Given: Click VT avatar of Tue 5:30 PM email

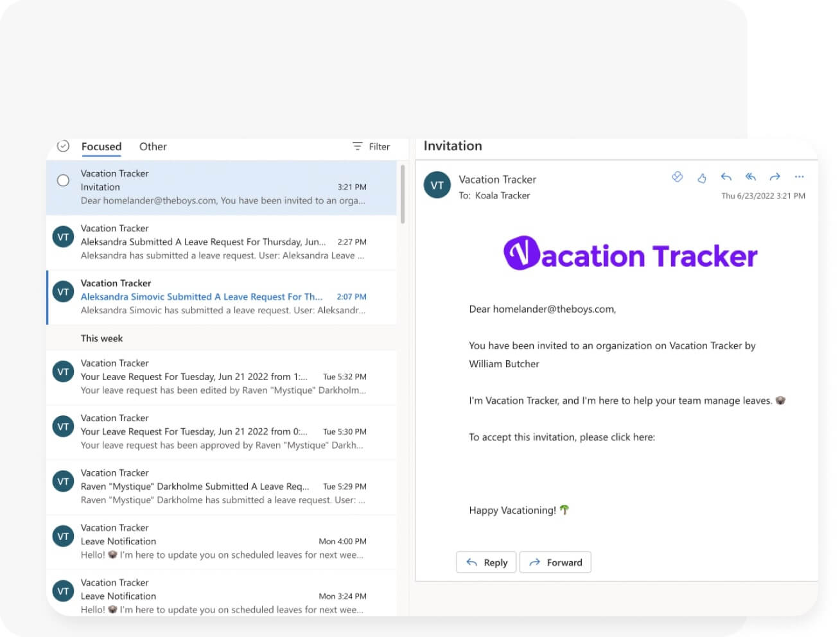Looking at the screenshot, I should [63, 426].
